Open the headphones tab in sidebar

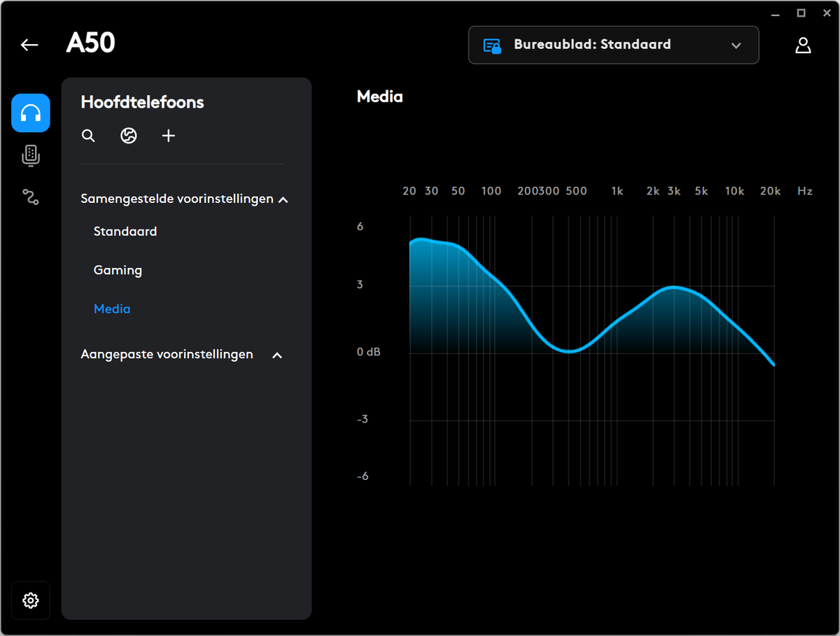coord(31,113)
